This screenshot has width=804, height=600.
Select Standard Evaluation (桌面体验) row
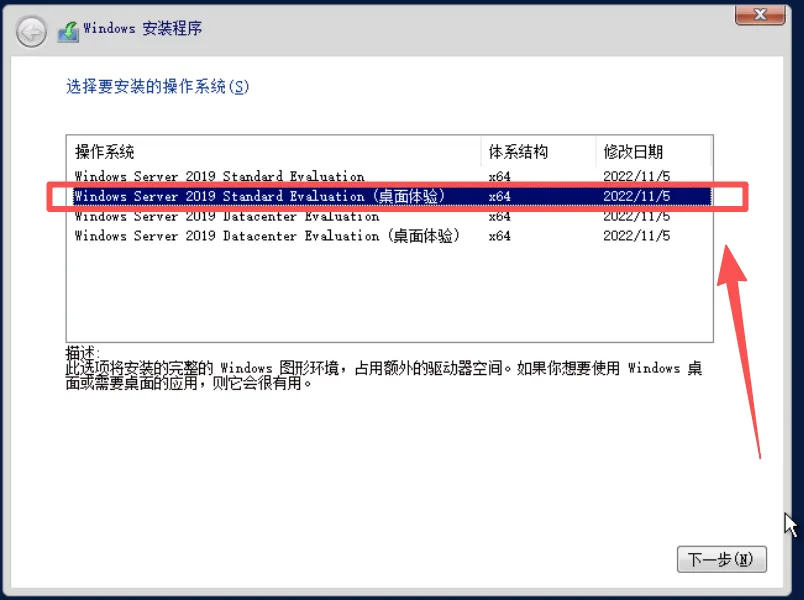tap(390, 196)
